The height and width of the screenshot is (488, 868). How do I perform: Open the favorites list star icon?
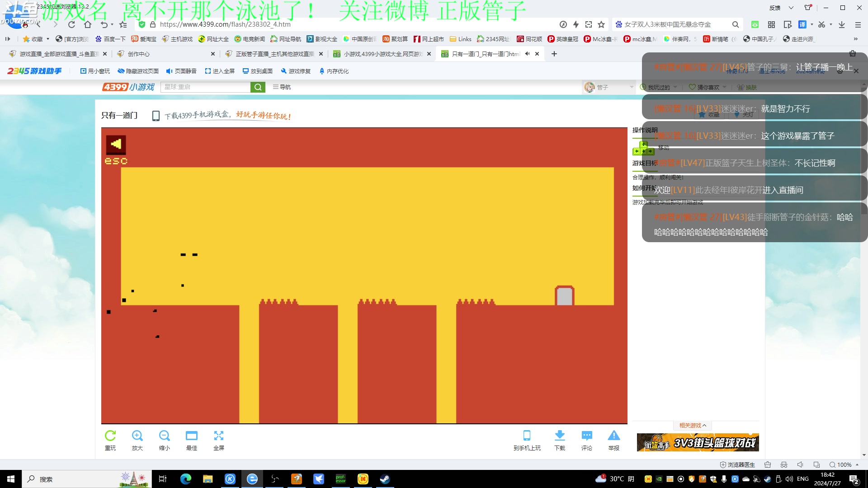123,24
